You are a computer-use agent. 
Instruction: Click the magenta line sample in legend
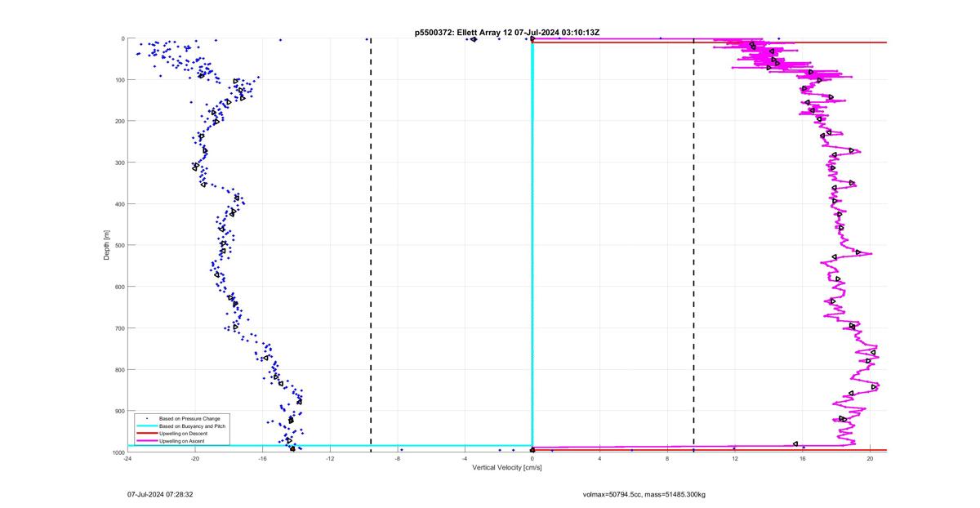point(147,441)
